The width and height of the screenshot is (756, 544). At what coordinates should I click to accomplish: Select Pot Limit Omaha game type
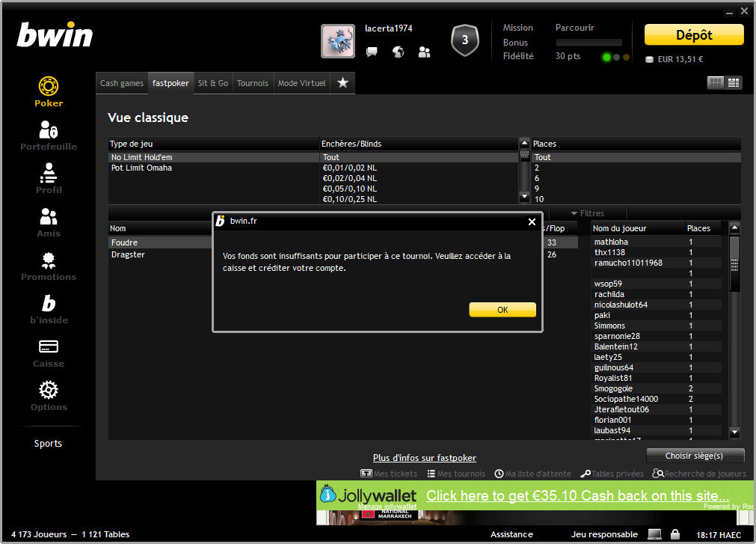(x=214, y=168)
